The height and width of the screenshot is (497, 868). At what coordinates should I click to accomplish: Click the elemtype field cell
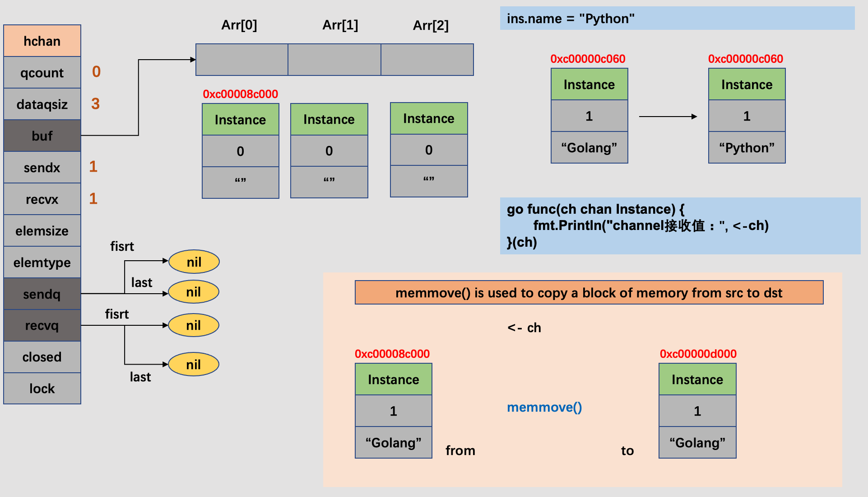pyautogui.click(x=42, y=263)
